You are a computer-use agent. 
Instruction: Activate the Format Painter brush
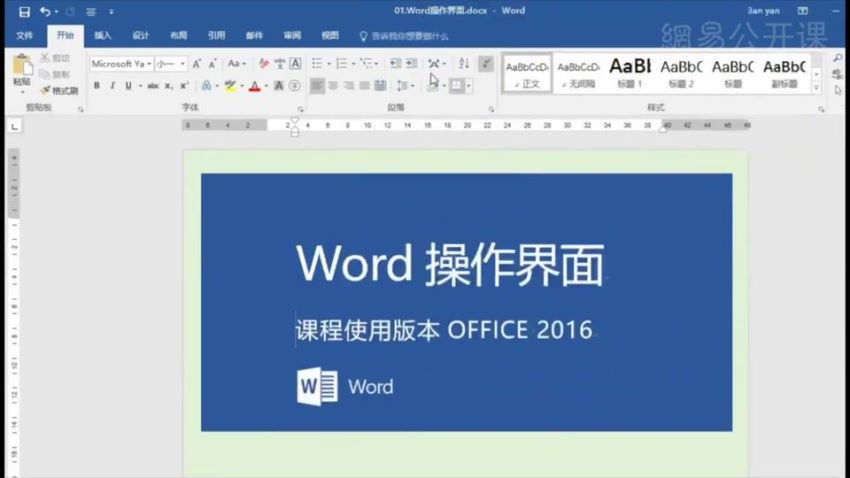click(x=46, y=90)
